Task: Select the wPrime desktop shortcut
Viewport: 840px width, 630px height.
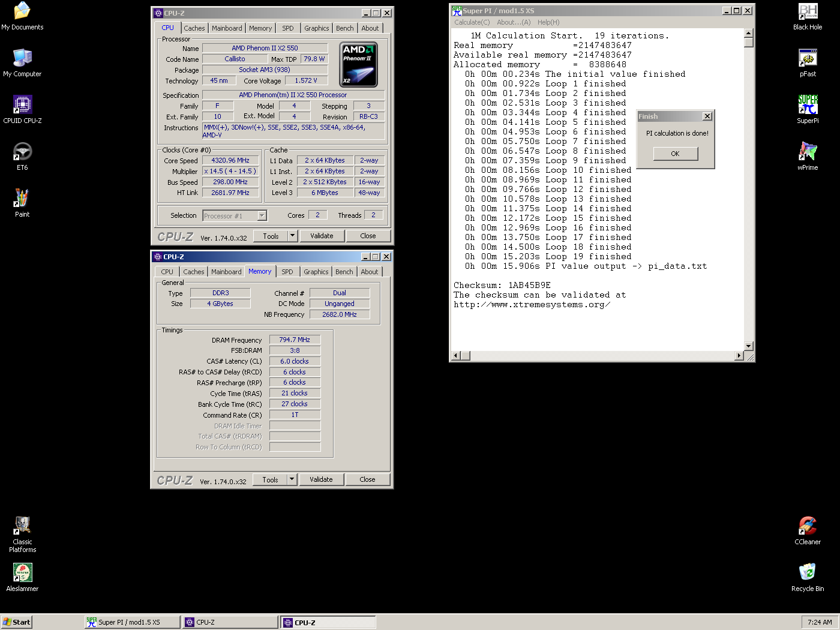Action: tap(808, 157)
